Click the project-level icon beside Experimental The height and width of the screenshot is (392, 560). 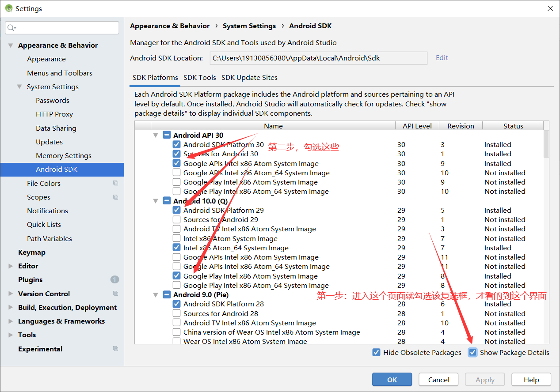115,349
